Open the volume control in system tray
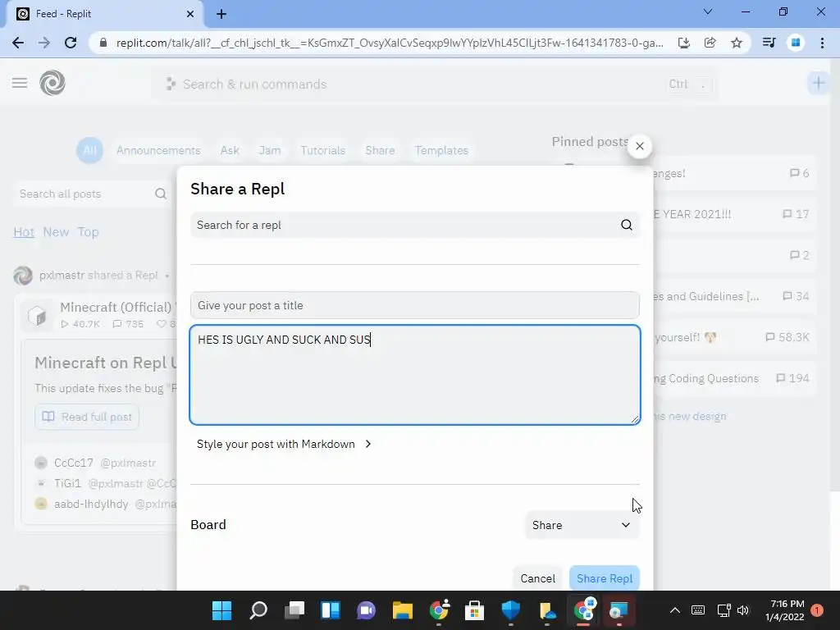This screenshot has height=630, width=840. coord(743,610)
